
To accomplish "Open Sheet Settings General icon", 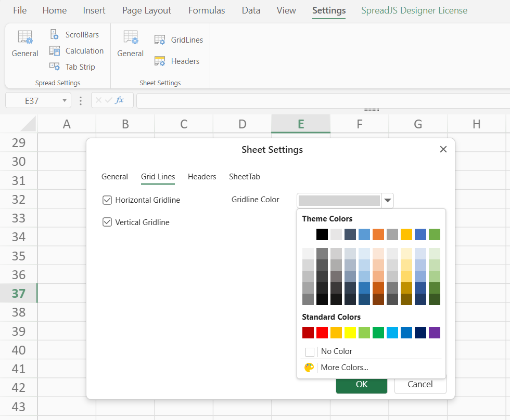I will point(131,37).
